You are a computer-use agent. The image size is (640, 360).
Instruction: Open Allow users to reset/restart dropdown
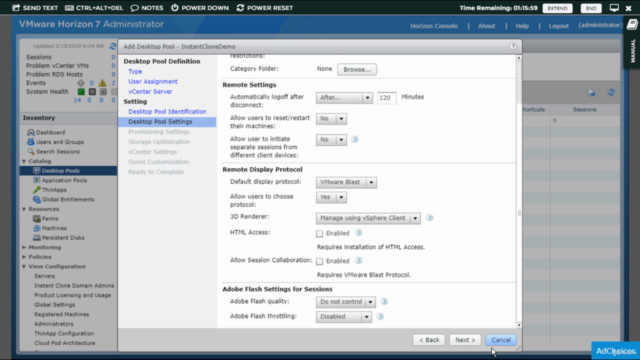[x=331, y=119]
